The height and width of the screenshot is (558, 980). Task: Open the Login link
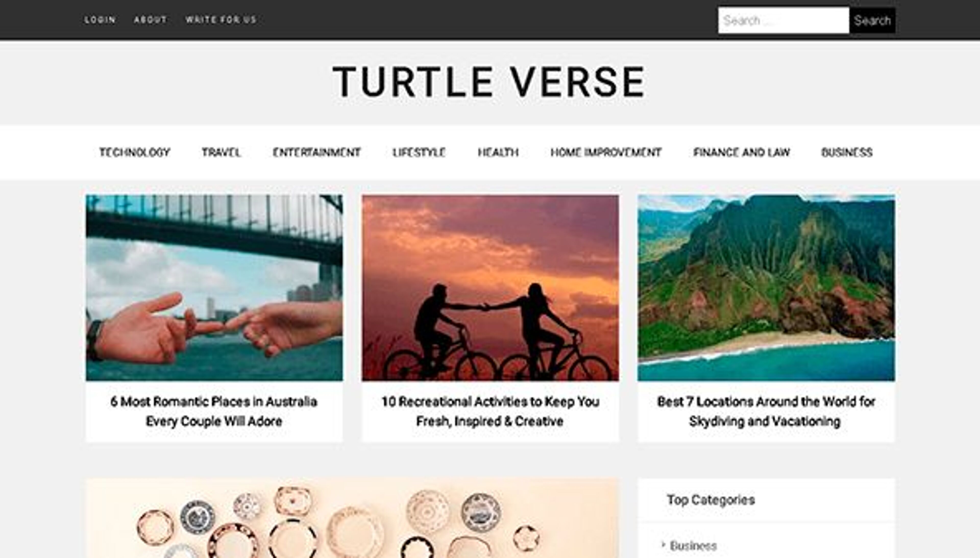pyautogui.click(x=100, y=20)
